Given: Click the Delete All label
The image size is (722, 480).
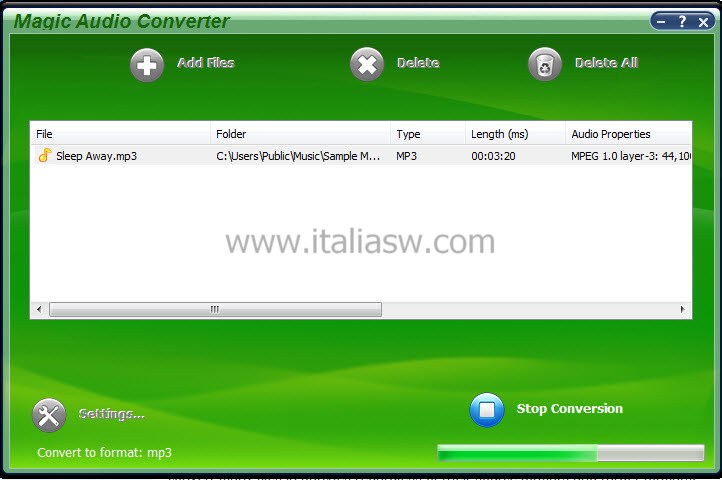Looking at the screenshot, I should (x=606, y=63).
